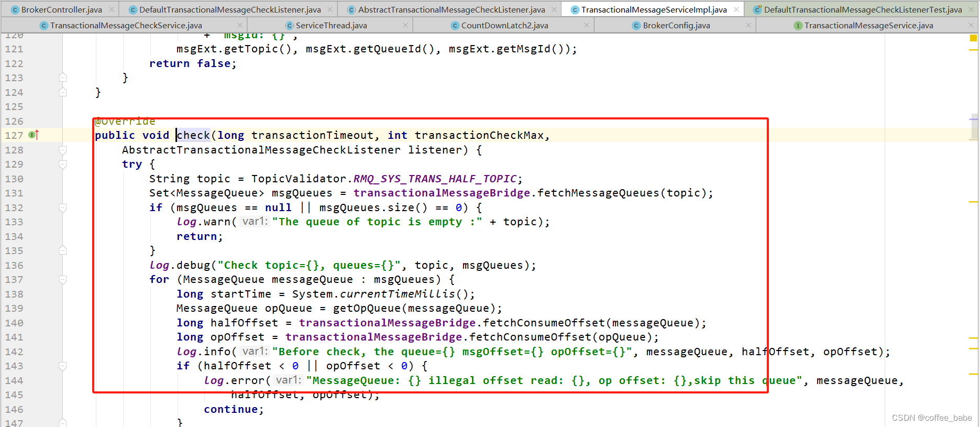Click halfOffset variable declaration on line 140
This screenshot has width=980, height=427.
244,323
